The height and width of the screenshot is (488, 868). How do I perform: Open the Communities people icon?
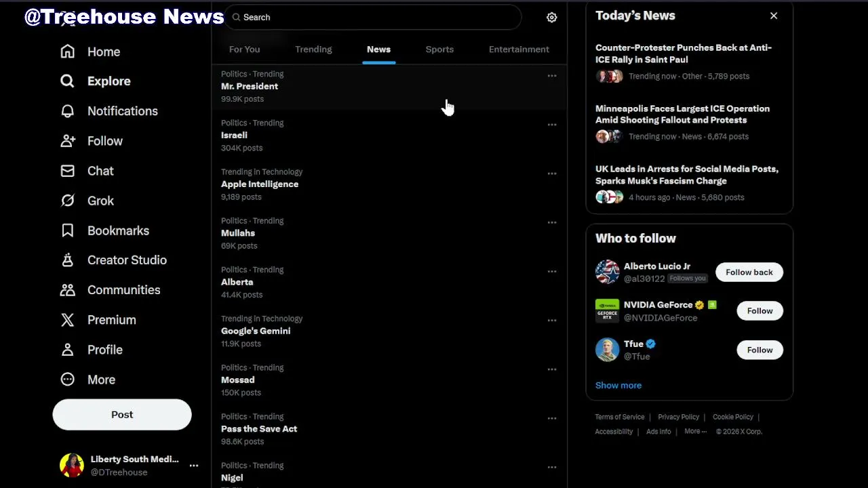pyautogui.click(x=67, y=290)
